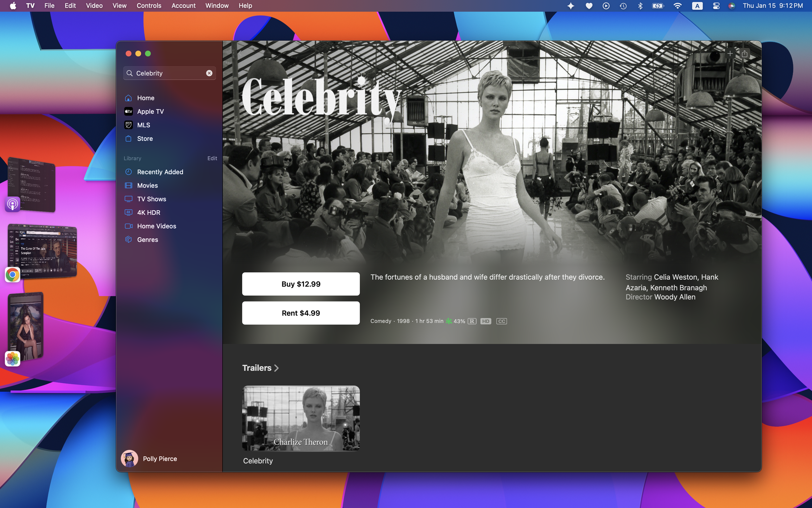Open the Account menu in menu bar
Screen dimensions: 812x508
click(x=183, y=6)
